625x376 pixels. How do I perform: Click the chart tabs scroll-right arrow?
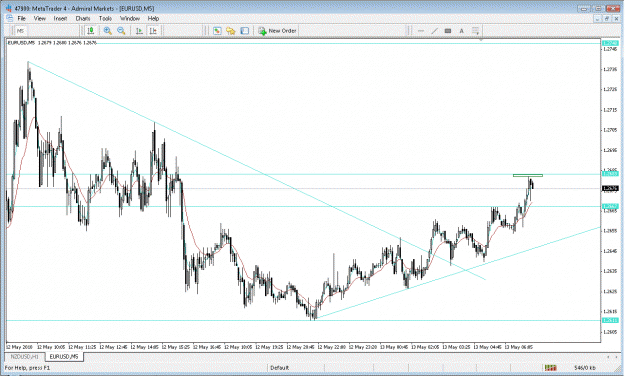pos(616,356)
